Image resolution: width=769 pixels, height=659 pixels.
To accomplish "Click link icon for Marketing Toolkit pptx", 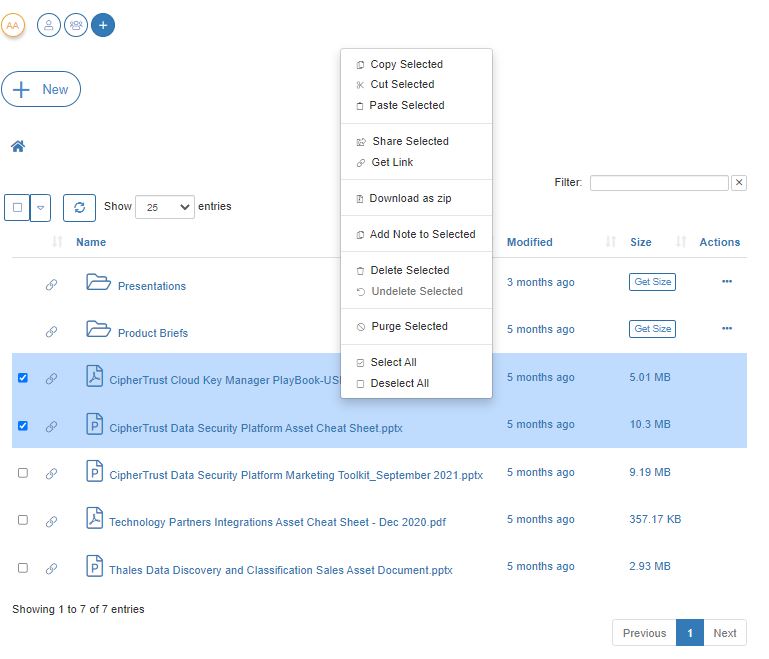I will [51, 474].
